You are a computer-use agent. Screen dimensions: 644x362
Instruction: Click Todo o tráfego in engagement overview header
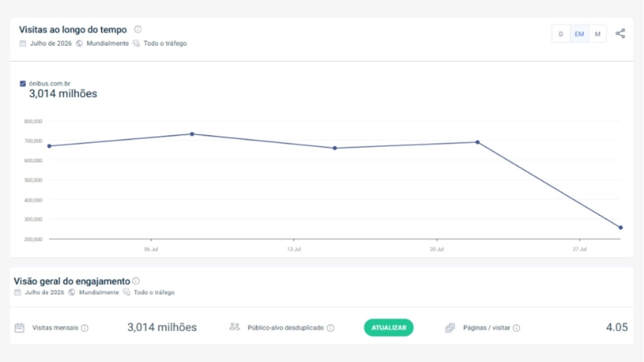tap(154, 292)
